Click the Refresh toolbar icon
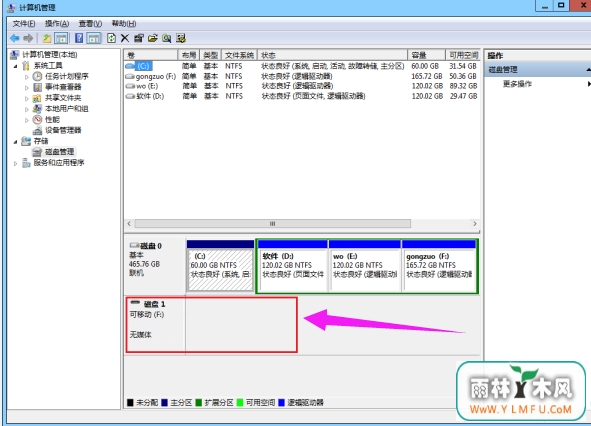 [x=111, y=38]
